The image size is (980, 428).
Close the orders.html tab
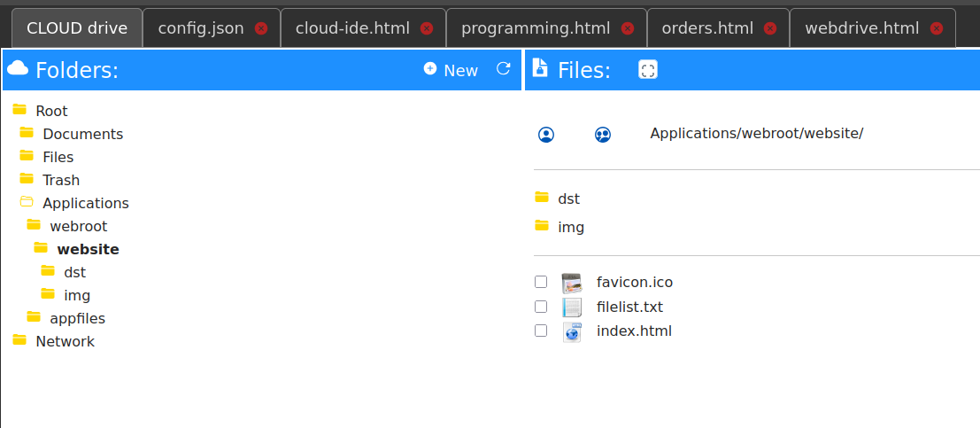point(771,28)
